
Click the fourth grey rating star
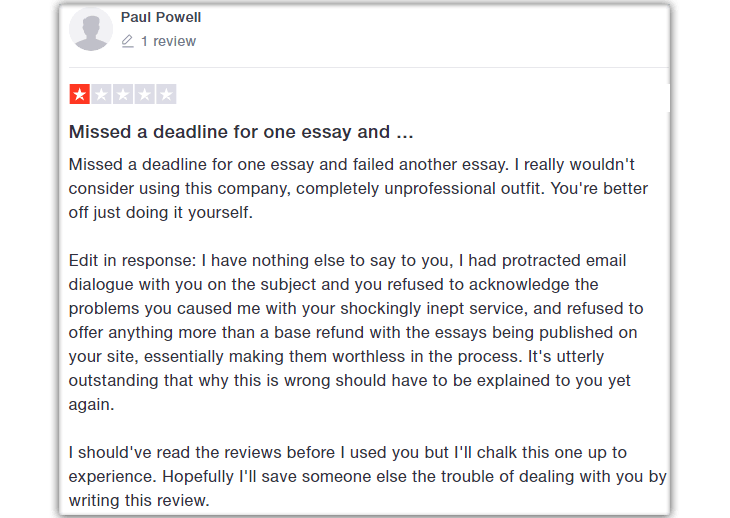(145, 95)
